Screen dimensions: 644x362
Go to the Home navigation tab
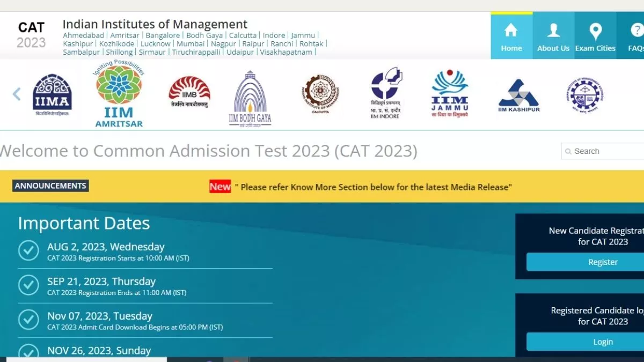tap(511, 35)
